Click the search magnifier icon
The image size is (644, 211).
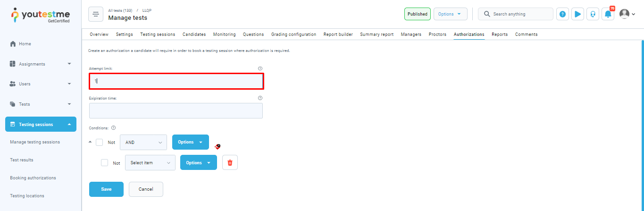(487, 14)
